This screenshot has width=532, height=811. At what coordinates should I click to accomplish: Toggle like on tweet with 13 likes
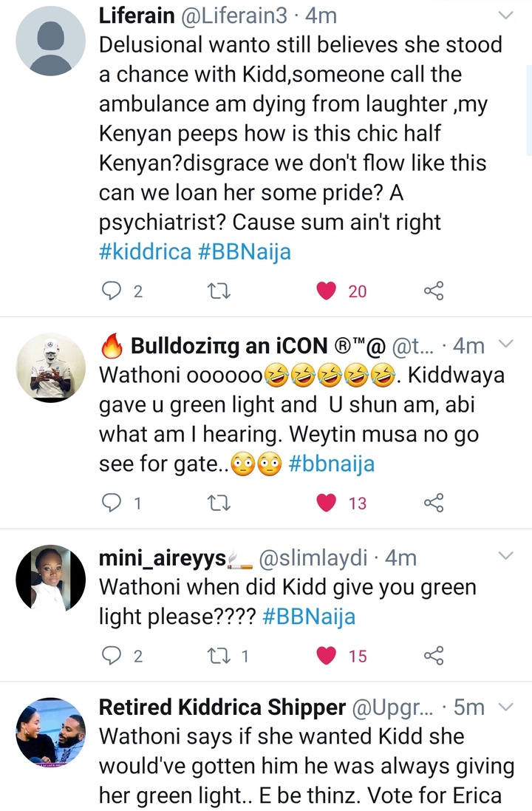(327, 503)
